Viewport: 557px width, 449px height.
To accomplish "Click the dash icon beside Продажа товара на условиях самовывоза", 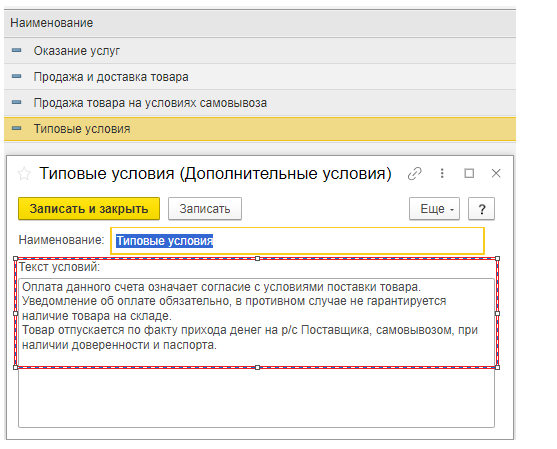I will (16, 102).
